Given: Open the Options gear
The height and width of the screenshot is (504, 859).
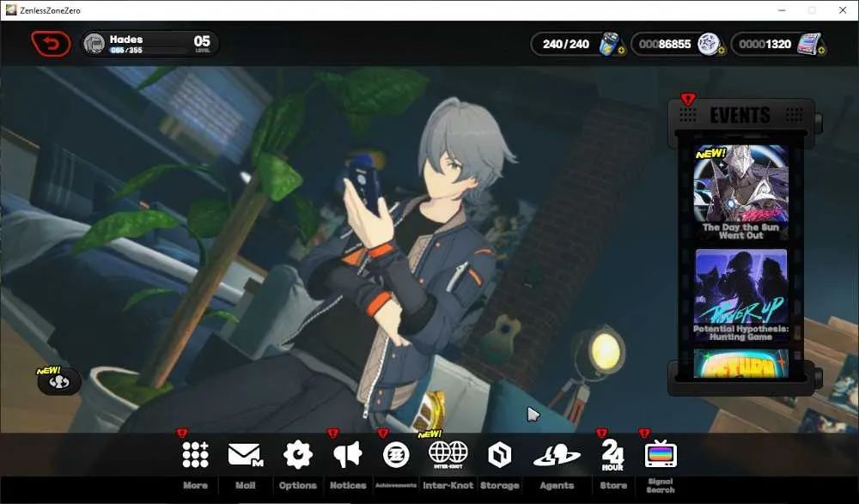Looking at the screenshot, I should (x=297, y=454).
